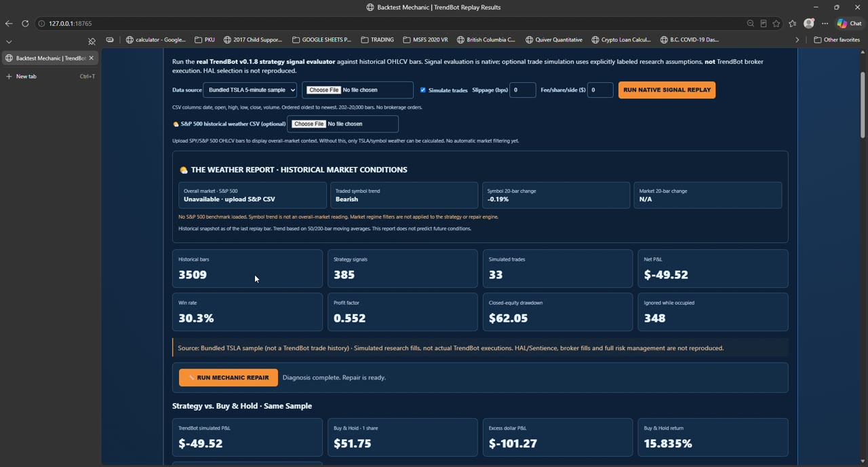Image resolution: width=868 pixels, height=467 pixels.
Task: Click the Profit factor value 0.552
Action: pyautogui.click(x=349, y=318)
